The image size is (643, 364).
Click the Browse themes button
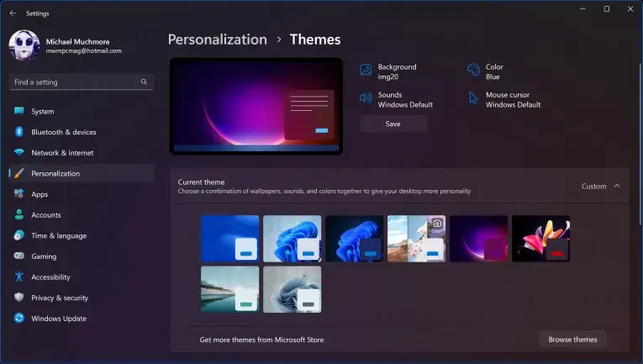click(572, 340)
